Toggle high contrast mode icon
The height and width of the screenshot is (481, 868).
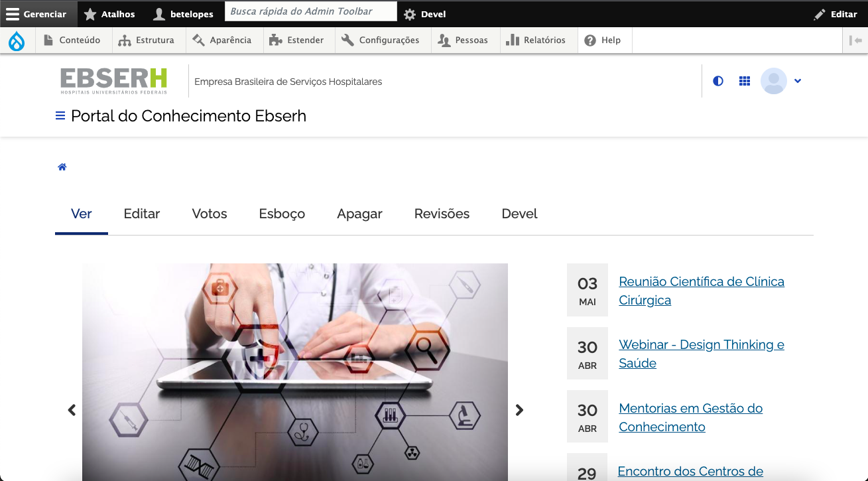click(717, 81)
